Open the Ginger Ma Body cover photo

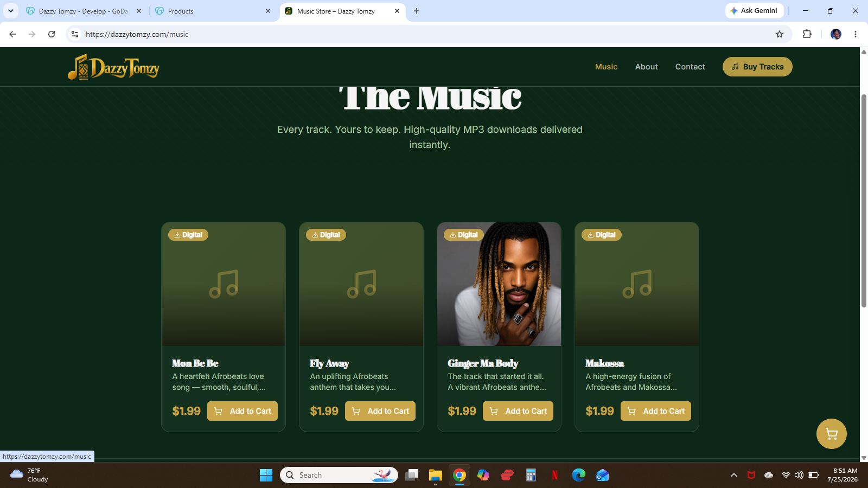click(499, 284)
